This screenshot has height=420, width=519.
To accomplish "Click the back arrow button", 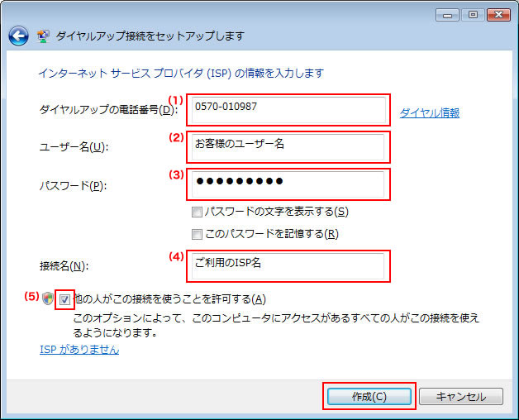I will click(18, 36).
